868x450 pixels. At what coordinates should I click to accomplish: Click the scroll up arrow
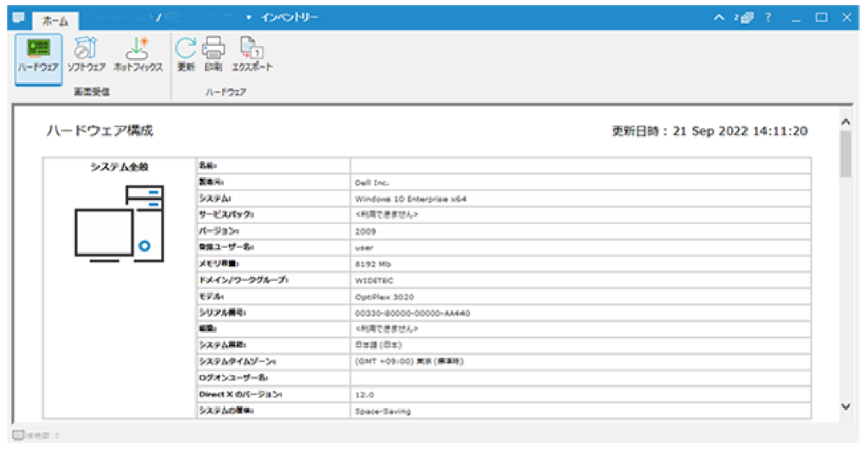[x=845, y=122]
